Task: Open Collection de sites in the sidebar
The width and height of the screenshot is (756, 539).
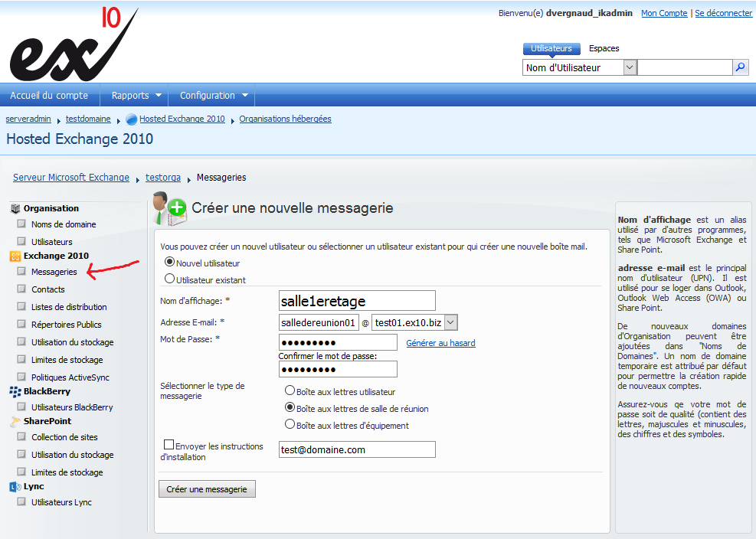Action: click(x=64, y=437)
